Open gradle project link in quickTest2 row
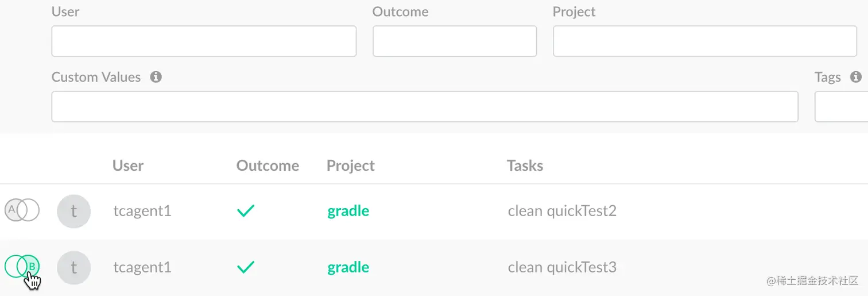 click(348, 211)
